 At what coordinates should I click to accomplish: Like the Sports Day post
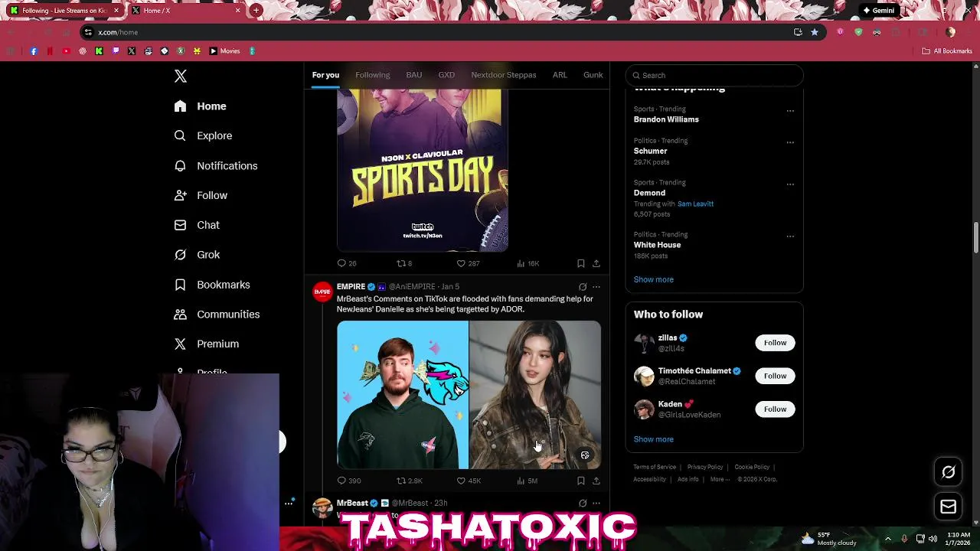pos(468,263)
